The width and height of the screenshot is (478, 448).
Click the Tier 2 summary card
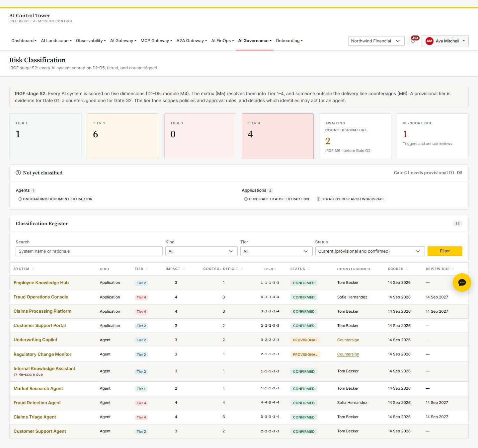123,136
